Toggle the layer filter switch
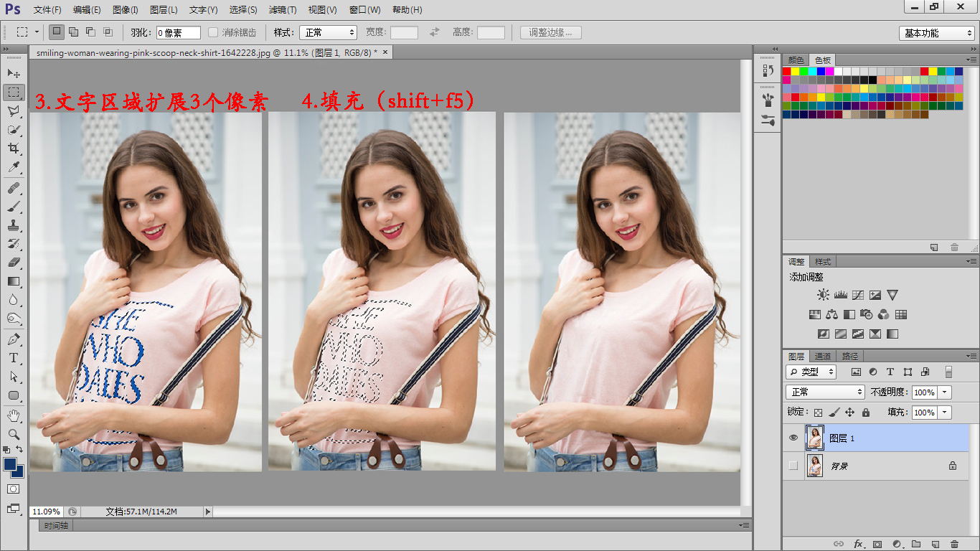The width and height of the screenshot is (980, 551). tap(948, 372)
